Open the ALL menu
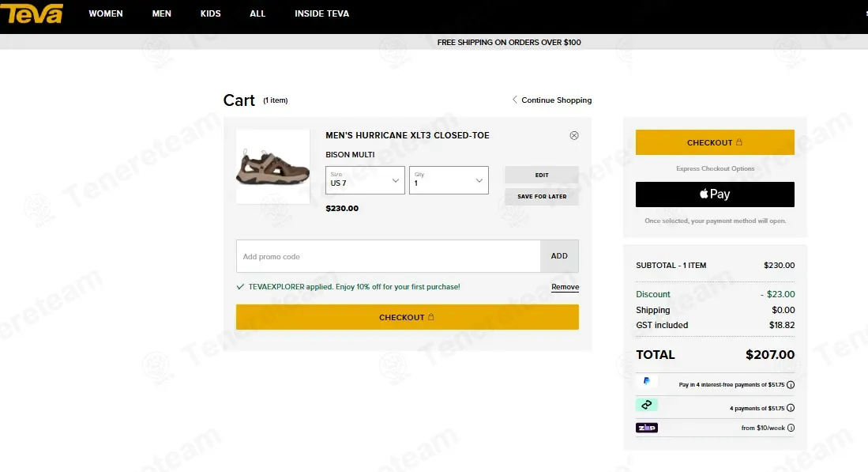868x472 pixels. click(x=257, y=13)
